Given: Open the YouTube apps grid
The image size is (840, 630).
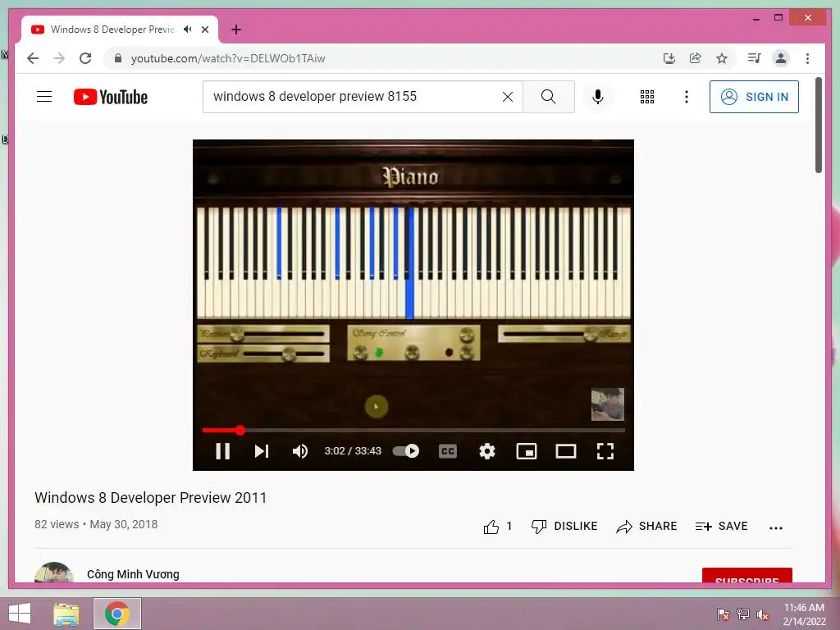Looking at the screenshot, I should point(647,97).
